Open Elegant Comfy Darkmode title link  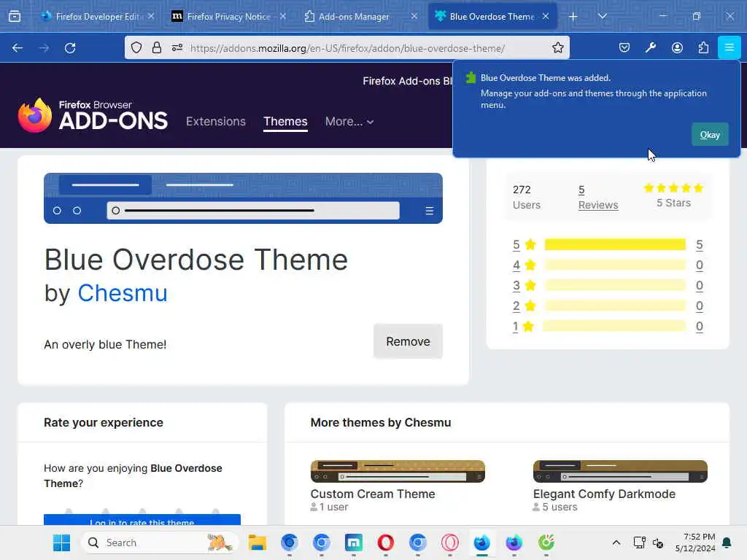point(604,494)
